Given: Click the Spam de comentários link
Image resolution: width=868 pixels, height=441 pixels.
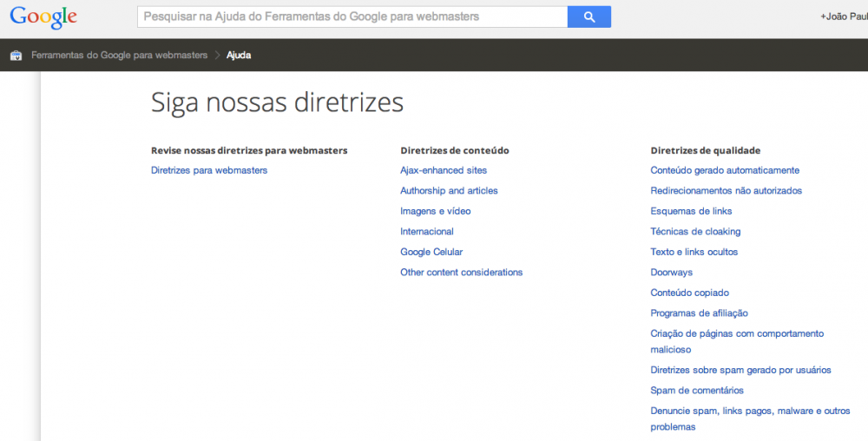Looking at the screenshot, I should (x=697, y=391).
